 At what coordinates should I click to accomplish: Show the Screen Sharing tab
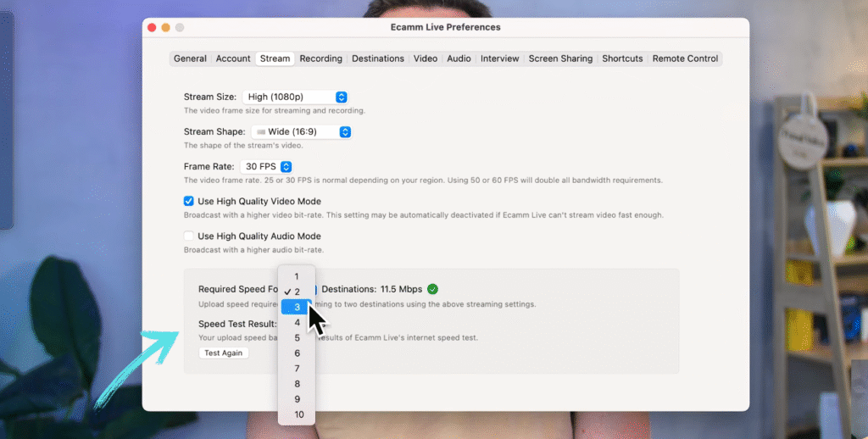pyautogui.click(x=561, y=58)
